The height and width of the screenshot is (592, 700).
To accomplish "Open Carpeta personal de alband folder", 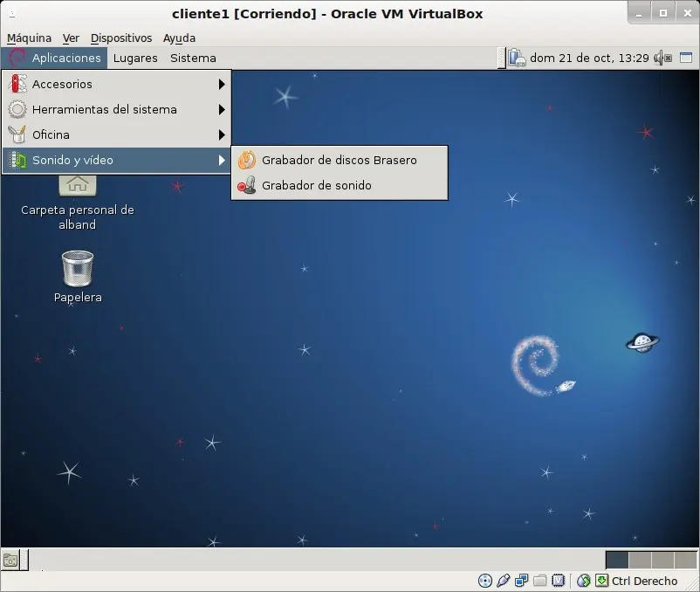I will pos(78,185).
